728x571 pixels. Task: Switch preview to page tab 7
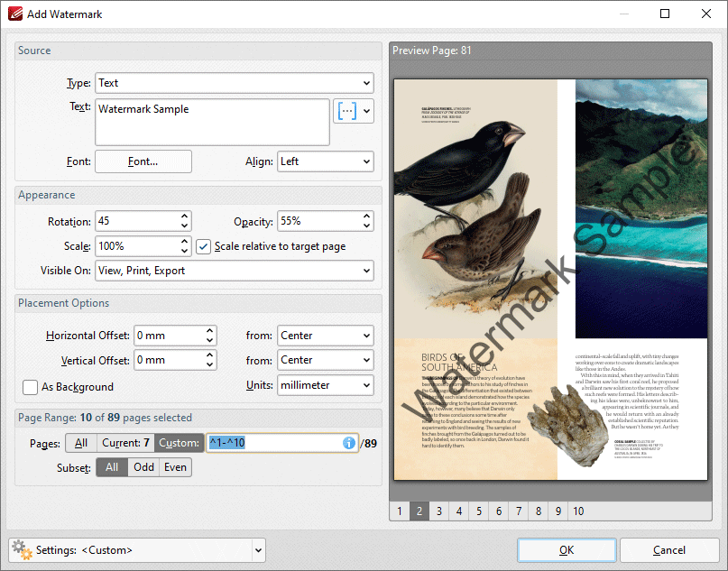point(519,511)
